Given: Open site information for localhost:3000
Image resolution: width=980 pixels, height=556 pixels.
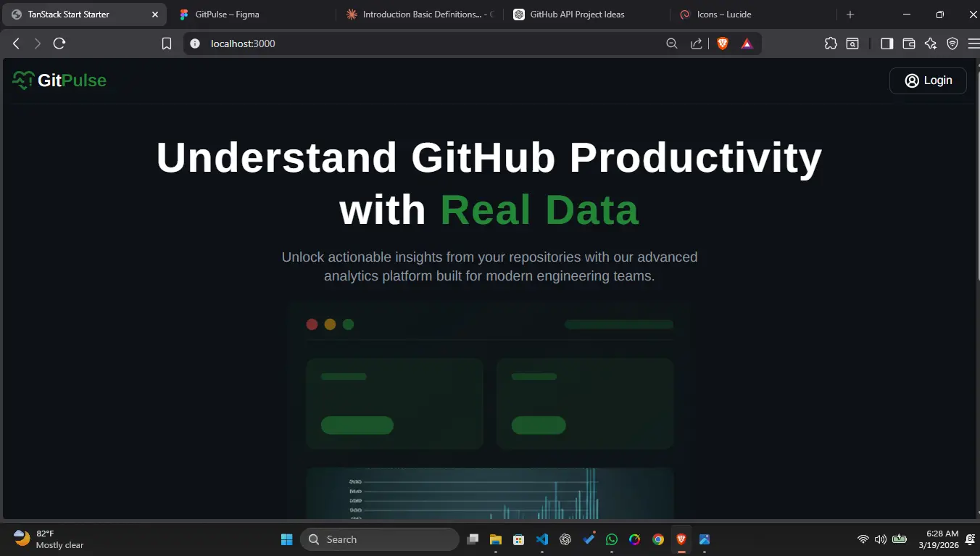Looking at the screenshot, I should click(x=194, y=43).
